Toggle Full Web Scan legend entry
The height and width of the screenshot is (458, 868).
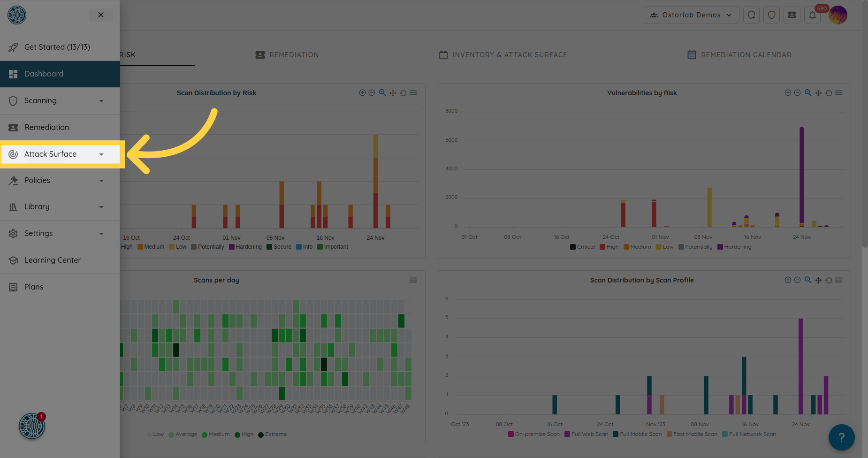click(586, 434)
